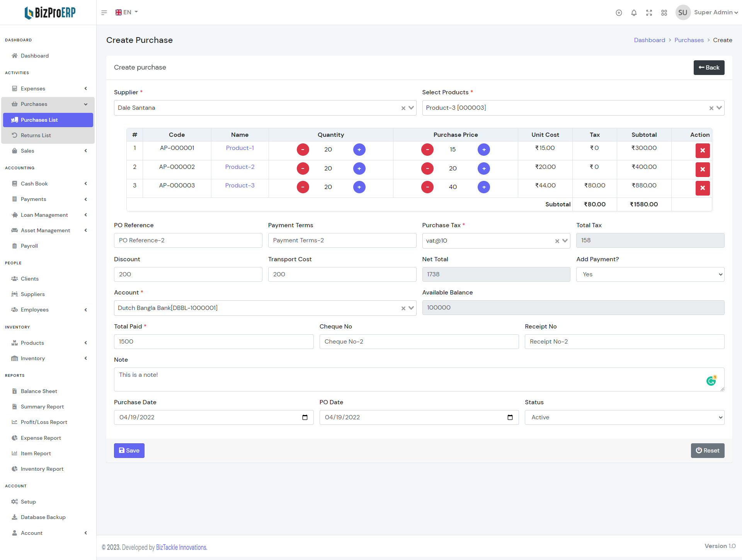Clear the selected Supplier Dale Santana
The height and width of the screenshot is (560, 742).
403,108
